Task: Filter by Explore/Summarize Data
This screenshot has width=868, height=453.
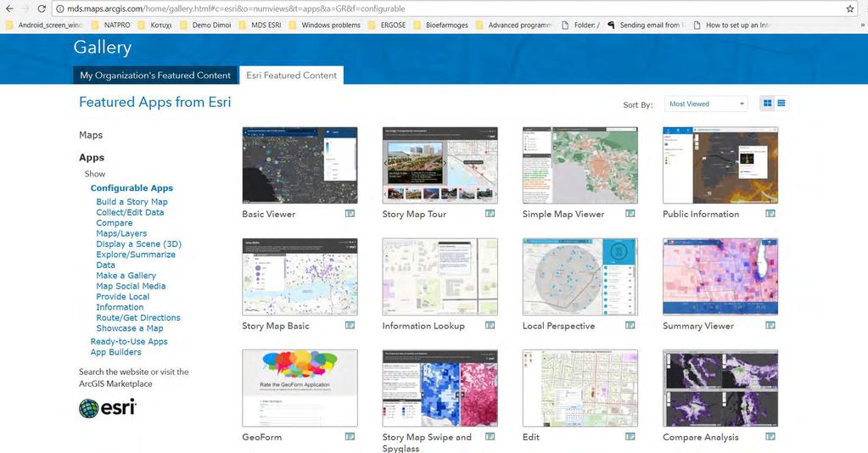Action: point(136,260)
